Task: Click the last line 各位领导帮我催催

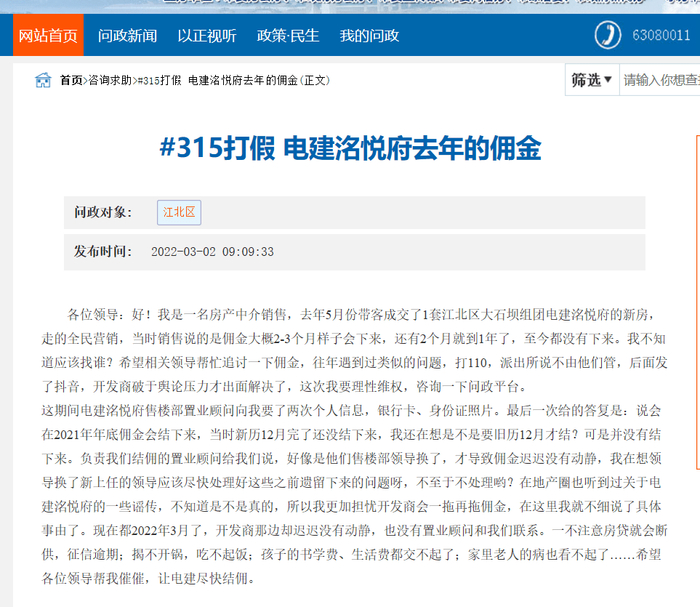Action: coord(148,579)
